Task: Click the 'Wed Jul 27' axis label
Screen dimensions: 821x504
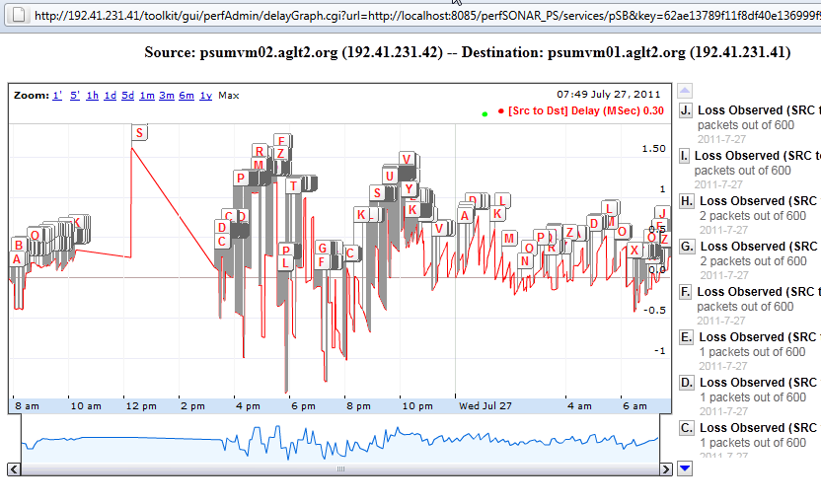Action: (485, 405)
